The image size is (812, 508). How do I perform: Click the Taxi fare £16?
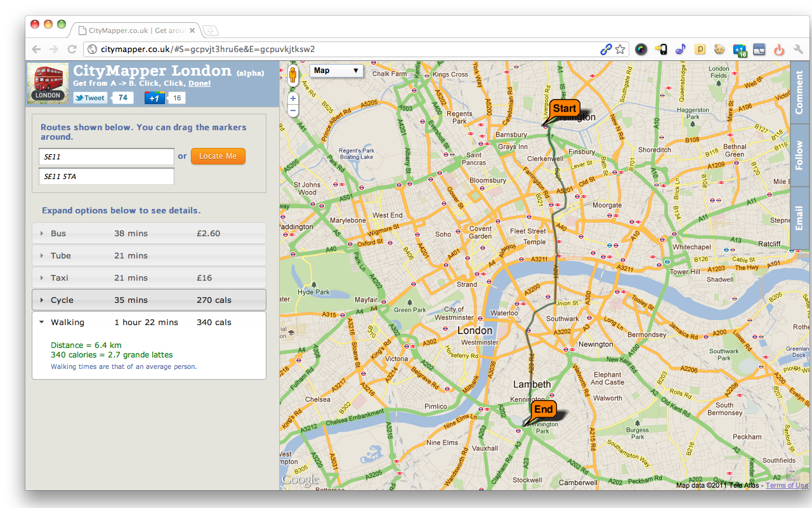pyautogui.click(x=204, y=278)
